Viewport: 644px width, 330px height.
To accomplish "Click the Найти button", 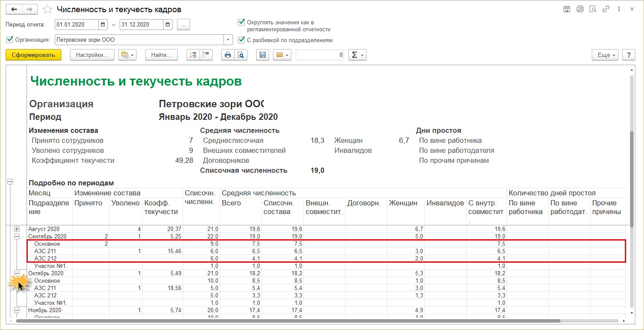I will click(161, 55).
